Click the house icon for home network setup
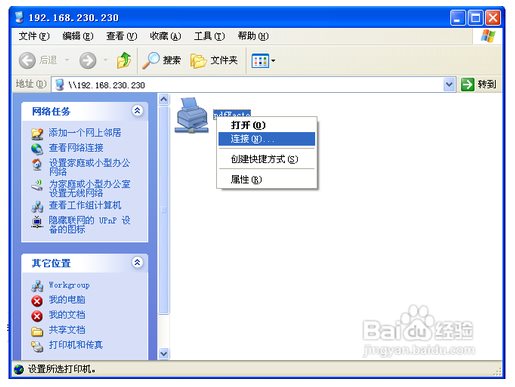 [37, 164]
